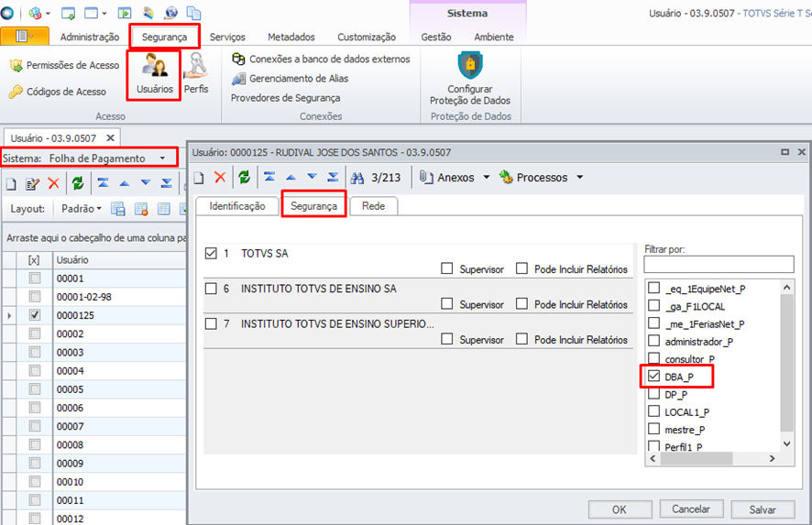Check the mestre_P profile

654,429
